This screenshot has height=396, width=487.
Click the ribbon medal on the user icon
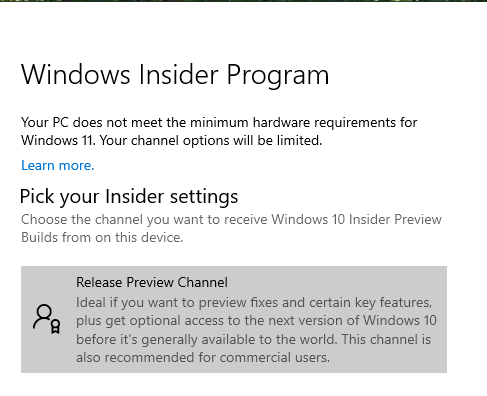(55, 326)
